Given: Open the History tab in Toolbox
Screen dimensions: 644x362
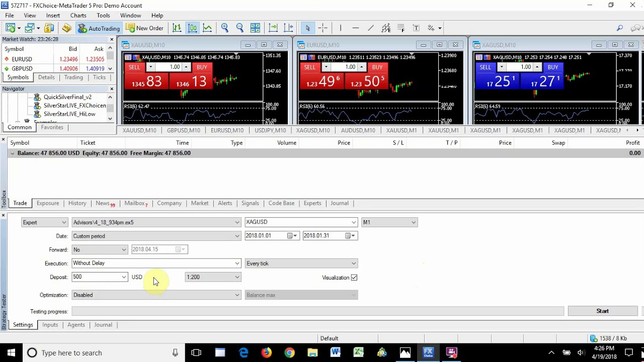Looking at the screenshot, I should pos(77,203).
